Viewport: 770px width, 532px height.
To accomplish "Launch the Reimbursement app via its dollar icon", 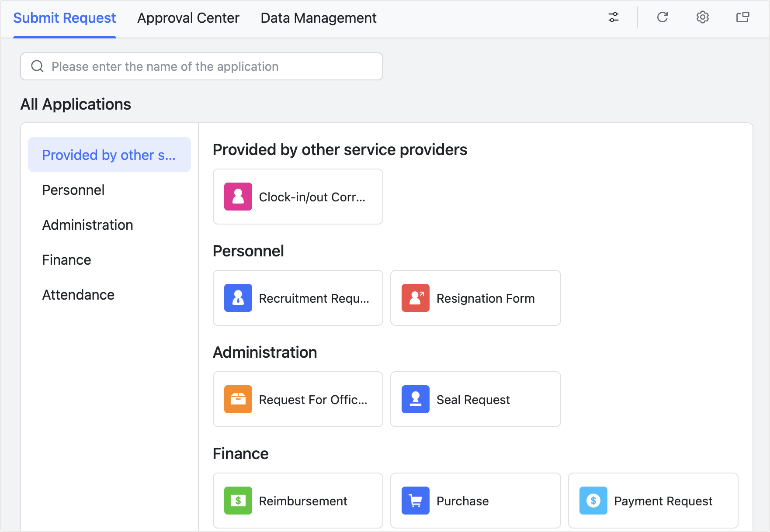I will click(238, 501).
